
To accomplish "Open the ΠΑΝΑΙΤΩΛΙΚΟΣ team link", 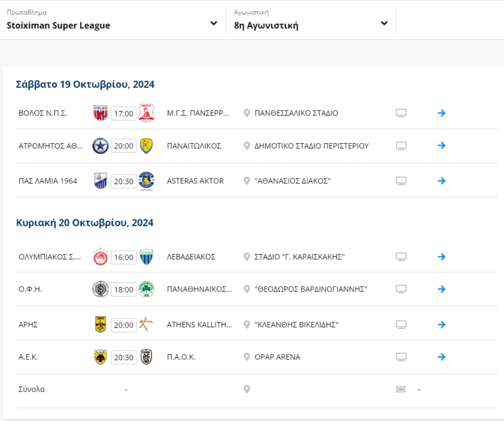I will [x=194, y=146].
